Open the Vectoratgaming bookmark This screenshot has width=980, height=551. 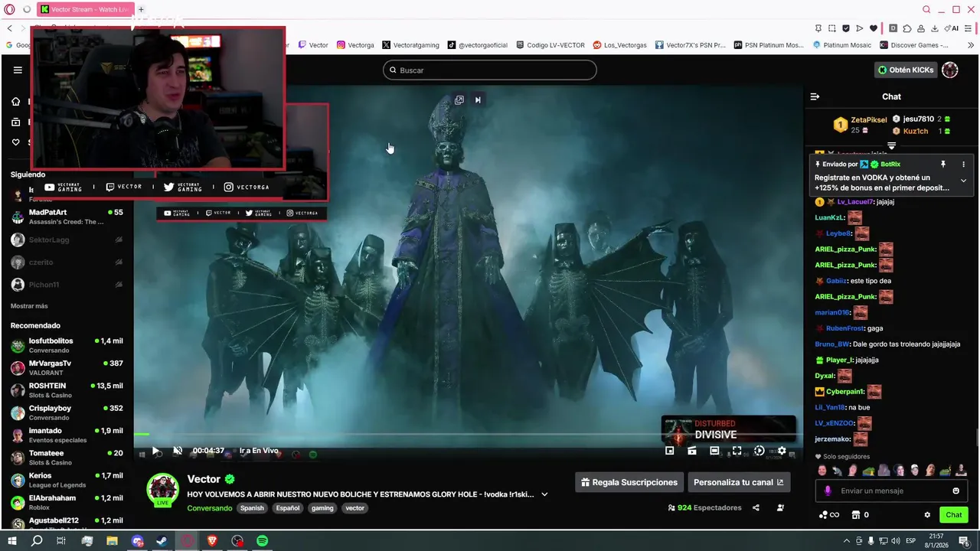click(410, 45)
